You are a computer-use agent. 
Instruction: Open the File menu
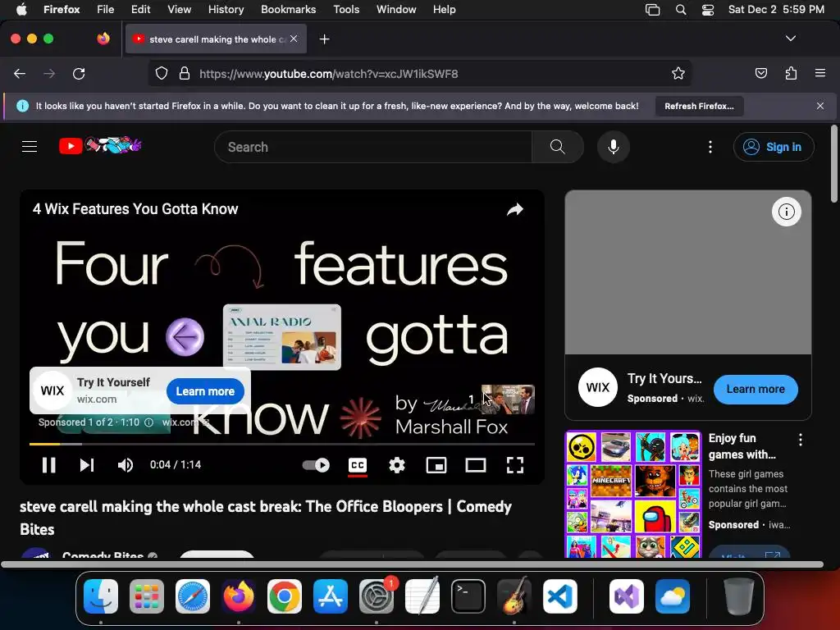point(106,10)
